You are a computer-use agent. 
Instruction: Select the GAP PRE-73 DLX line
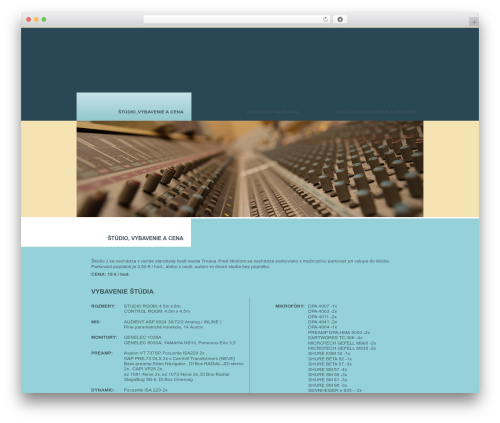(x=179, y=359)
